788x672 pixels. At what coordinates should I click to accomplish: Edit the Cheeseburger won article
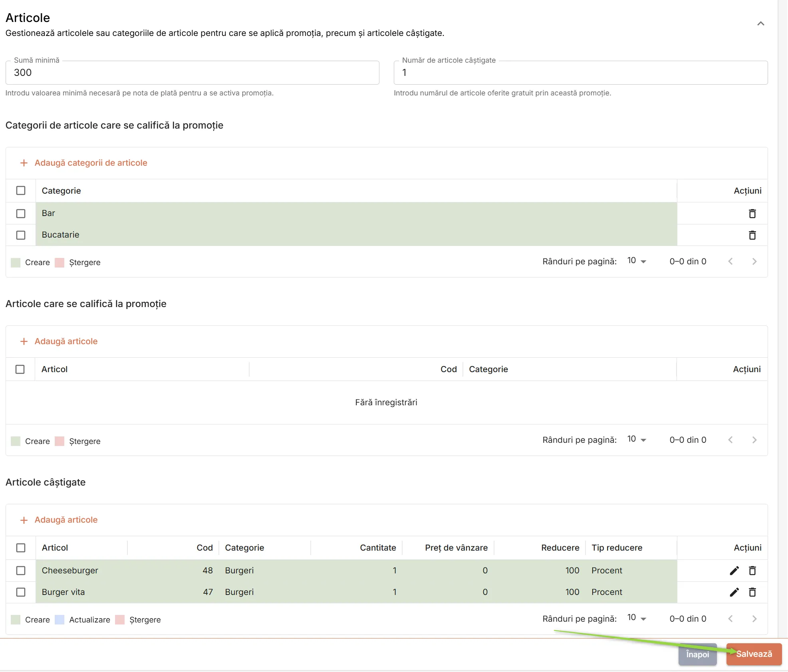point(734,571)
